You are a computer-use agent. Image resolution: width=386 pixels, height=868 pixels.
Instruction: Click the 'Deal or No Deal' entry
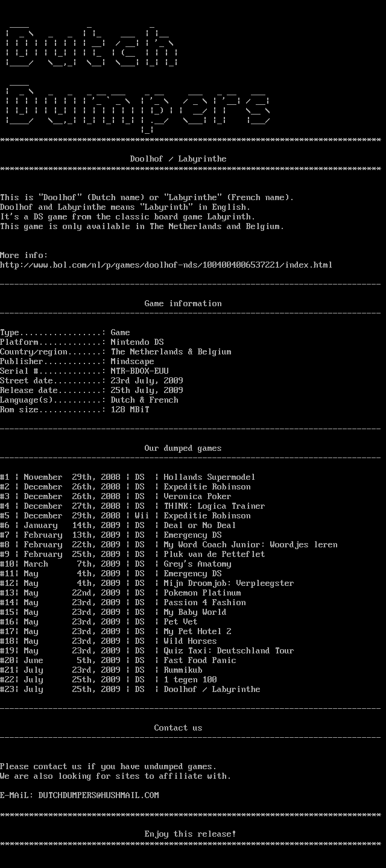(x=200, y=526)
